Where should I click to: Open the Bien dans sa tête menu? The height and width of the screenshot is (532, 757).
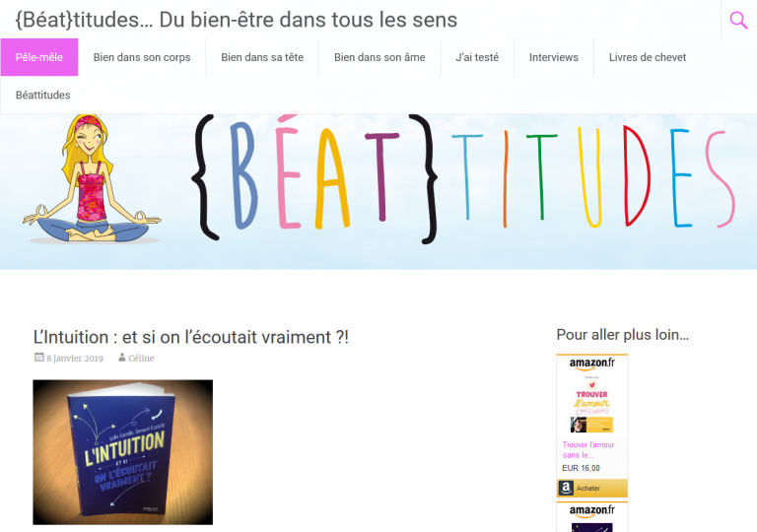coord(262,57)
